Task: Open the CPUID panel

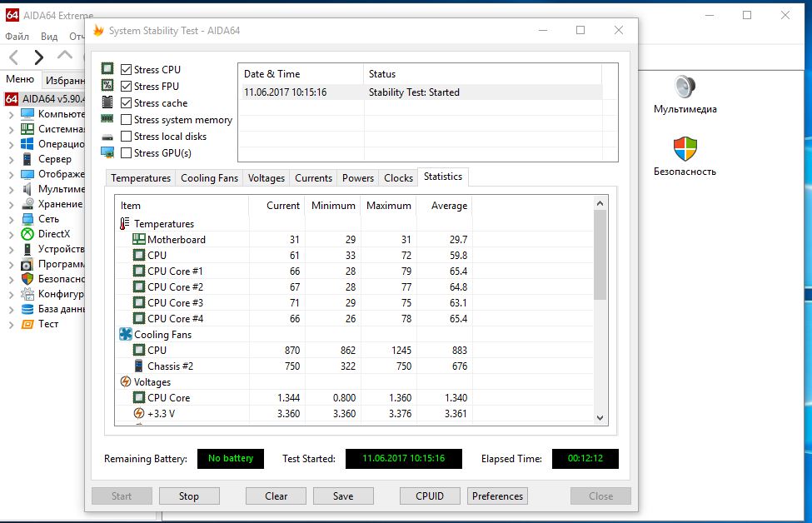Action: click(x=429, y=496)
